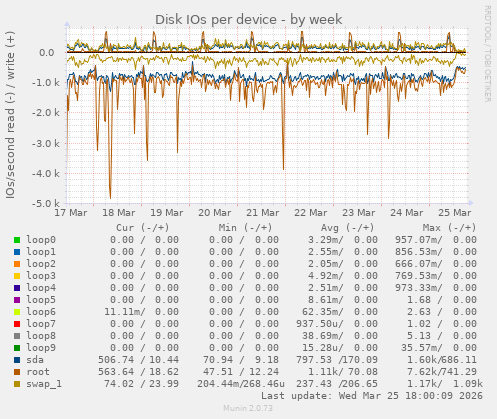
Task: Click the 20 Mar x-axis label
Action: (x=215, y=213)
